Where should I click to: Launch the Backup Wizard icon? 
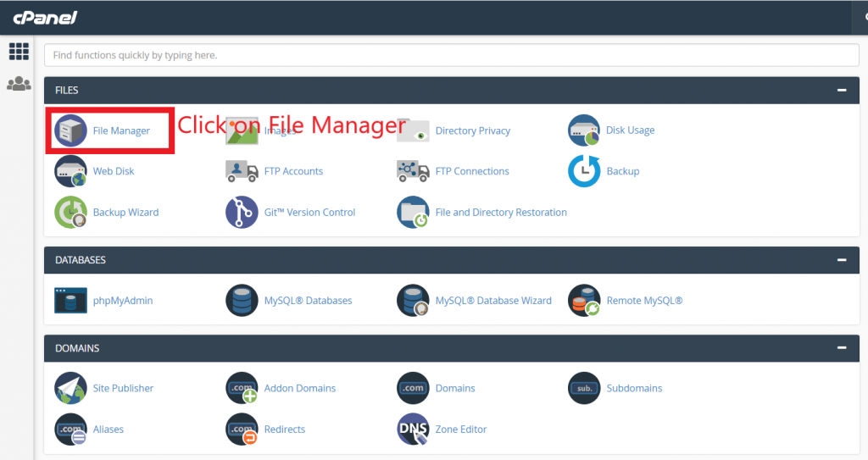[x=71, y=212]
